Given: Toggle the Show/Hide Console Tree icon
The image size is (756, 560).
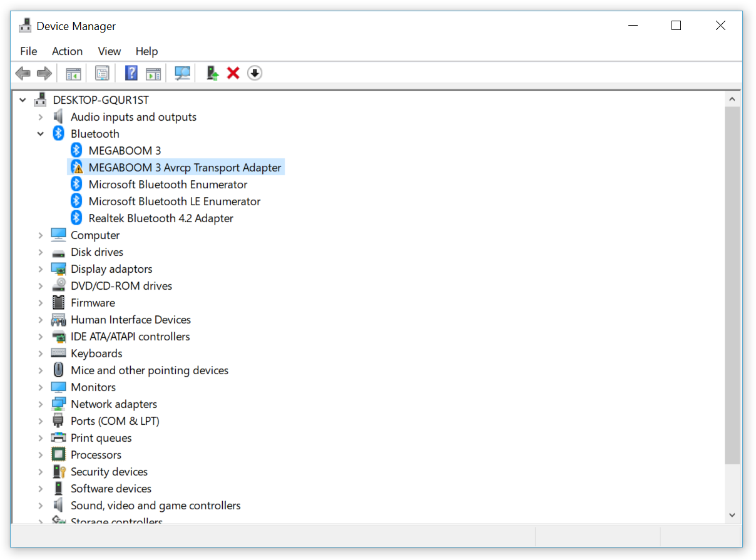Looking at the screenshot, I should 73,73.
